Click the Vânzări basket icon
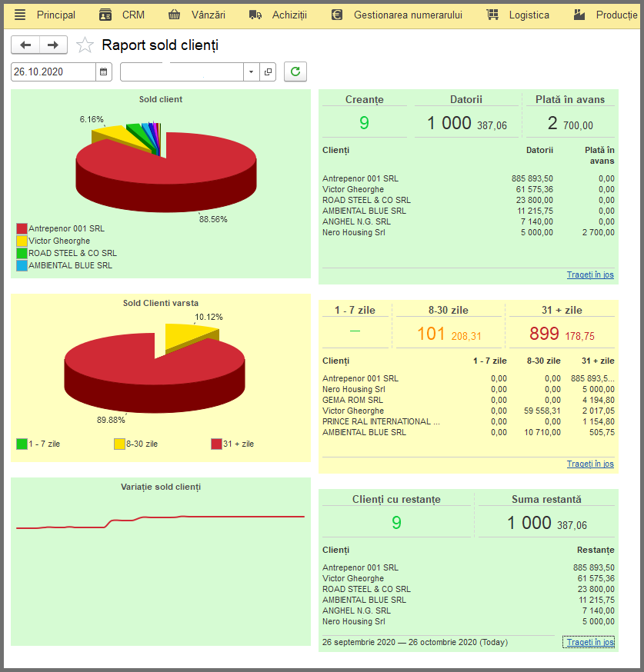This screenshot has width=644, height=672. pyautogui.click(x=174, y=15)
